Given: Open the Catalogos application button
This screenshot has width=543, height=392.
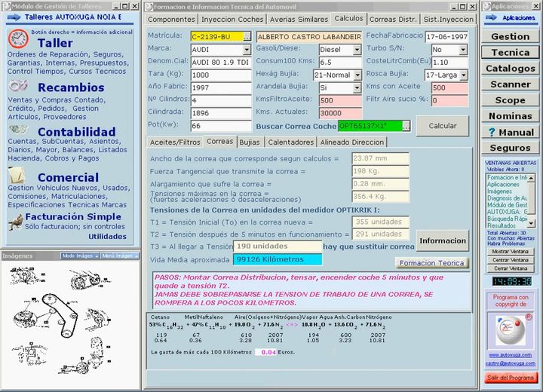Looking at the screenshot, I should [x=510, y=68].
